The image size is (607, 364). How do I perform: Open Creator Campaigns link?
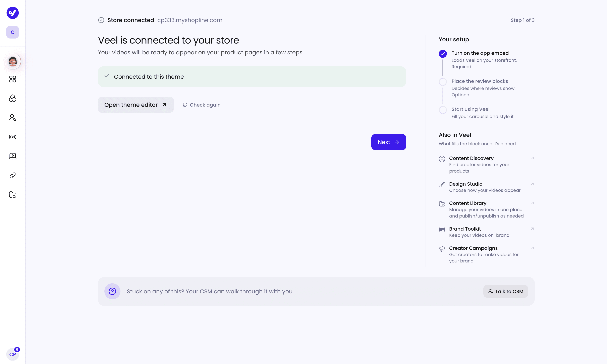487,255
